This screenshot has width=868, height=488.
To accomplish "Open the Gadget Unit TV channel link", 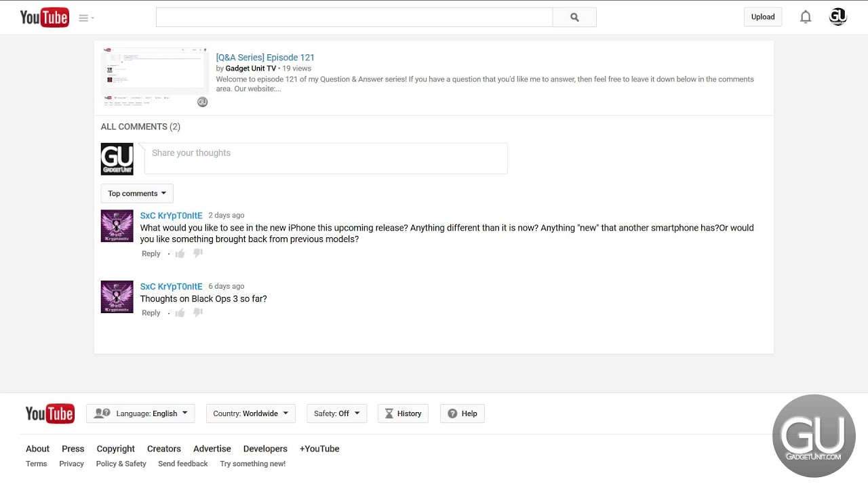I will click(x=251, y=68).
